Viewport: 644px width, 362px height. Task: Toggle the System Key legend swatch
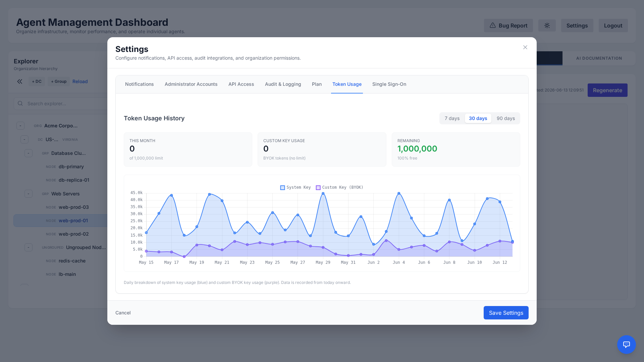click(x=282, y=188)
